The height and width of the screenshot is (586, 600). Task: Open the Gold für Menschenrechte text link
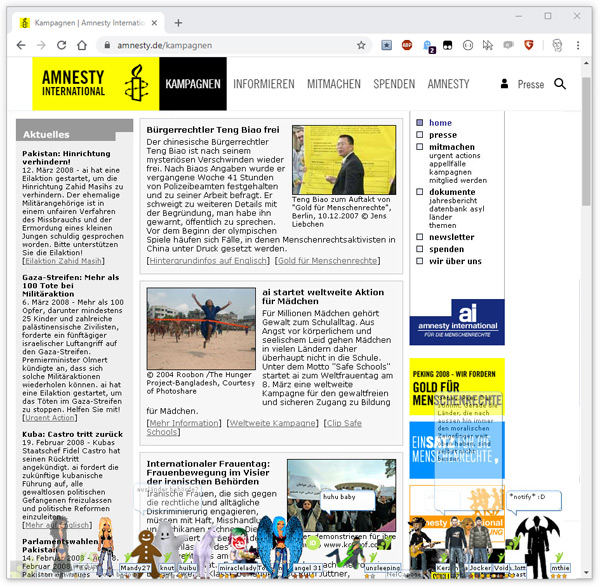pyautogui.click(x=328, y=261)
